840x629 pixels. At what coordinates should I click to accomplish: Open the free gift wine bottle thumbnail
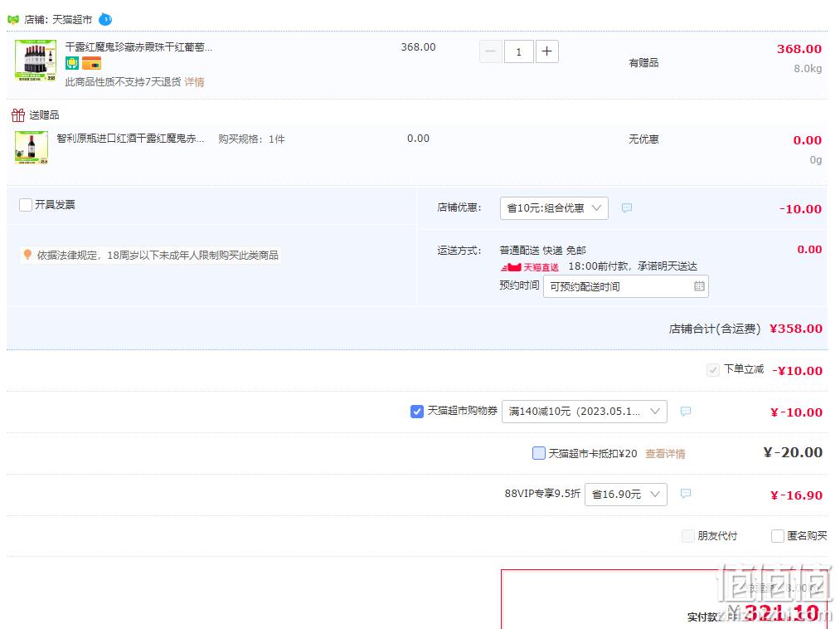(x=32, y=147)
